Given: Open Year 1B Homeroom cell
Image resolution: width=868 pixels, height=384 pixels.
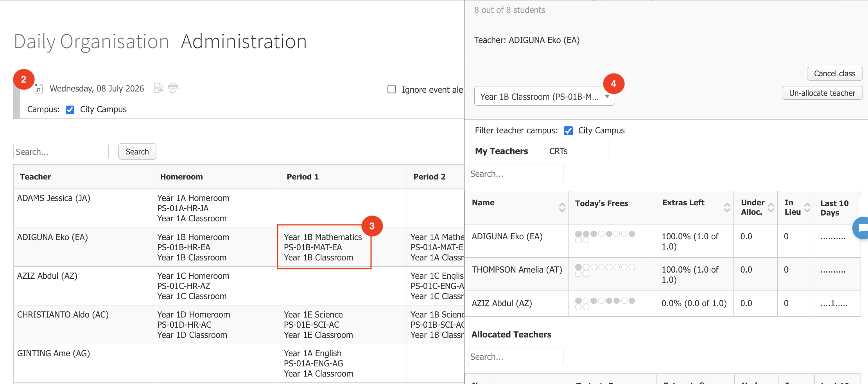Looking at the screenshot, I should click(x=217, y=247).
